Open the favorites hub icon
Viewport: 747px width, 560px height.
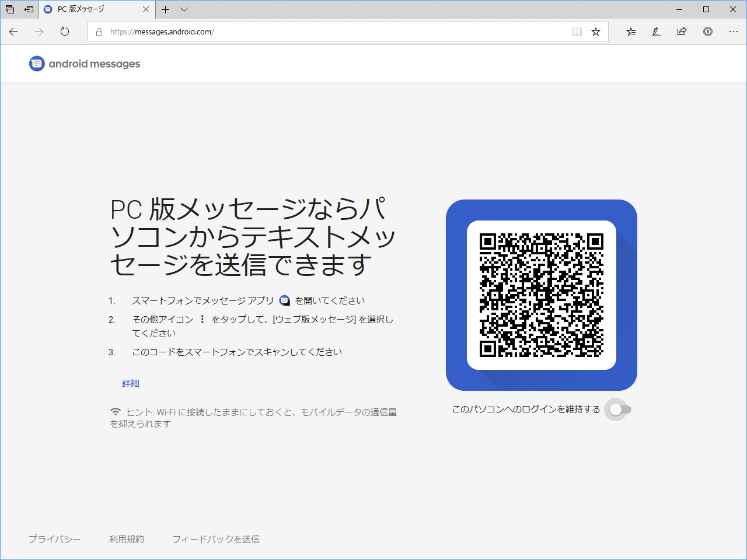tap(631, 32)
